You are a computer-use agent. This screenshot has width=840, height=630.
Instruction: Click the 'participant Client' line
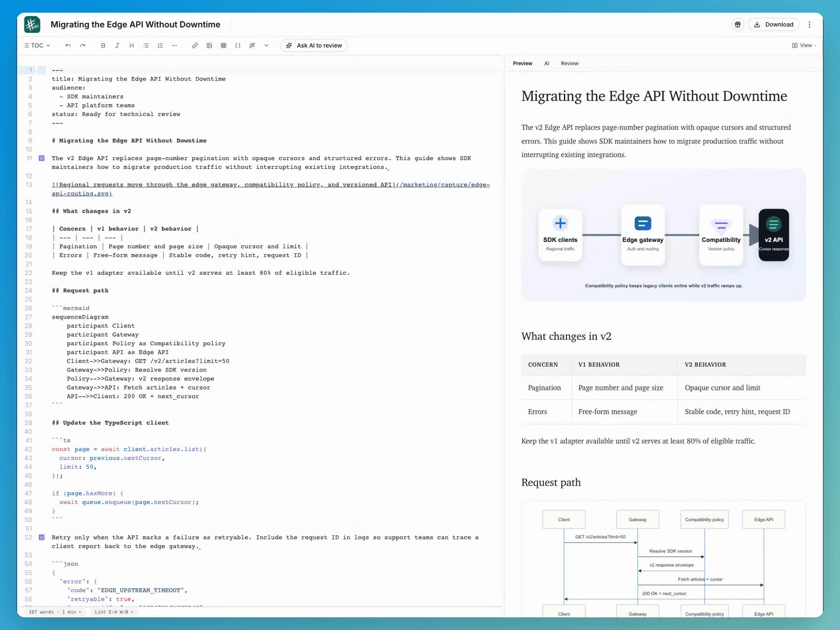pos(101,326)
